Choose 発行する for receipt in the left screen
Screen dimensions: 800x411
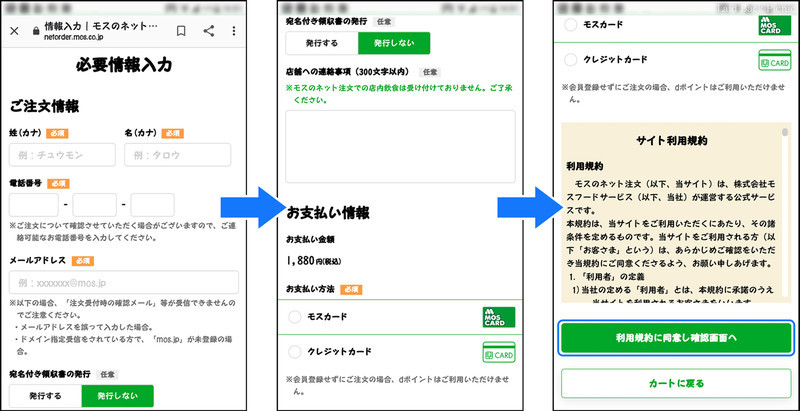click(45, 396)
